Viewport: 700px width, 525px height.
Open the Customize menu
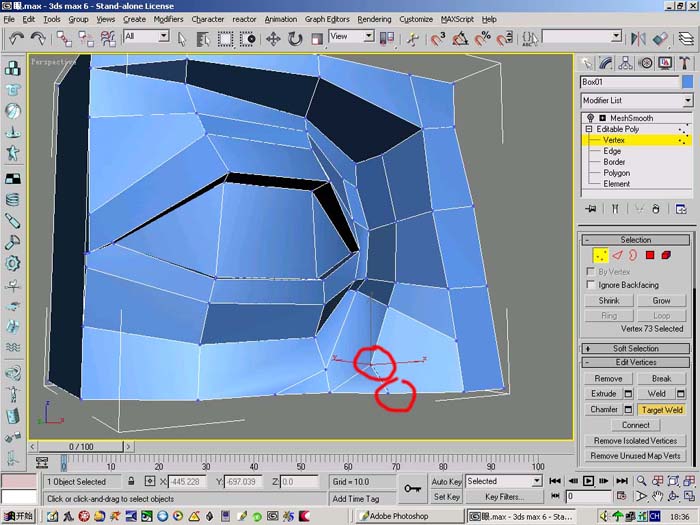click(x=416, y=19)
